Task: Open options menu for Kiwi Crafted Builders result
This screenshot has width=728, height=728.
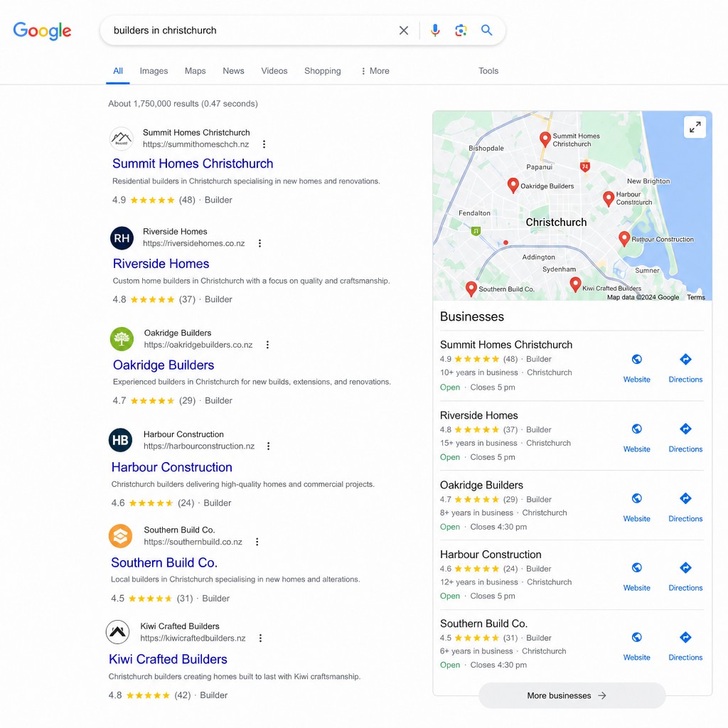Action: tap(260, 638)
